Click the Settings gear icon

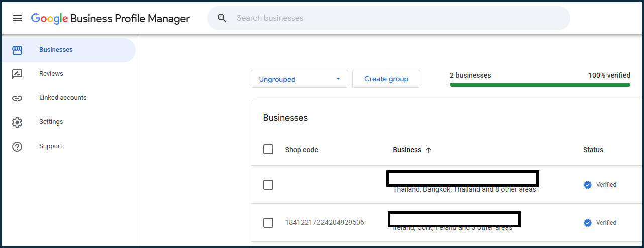pyautogui.click(x=17, y=122)
